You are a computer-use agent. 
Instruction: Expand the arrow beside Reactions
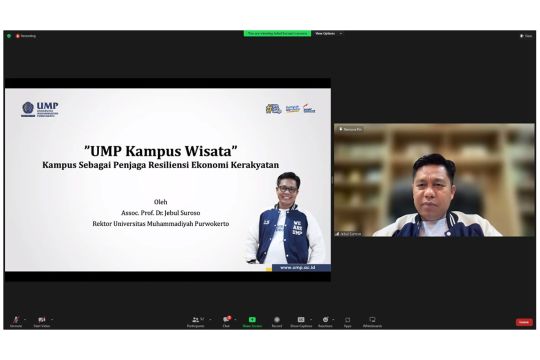333,319
